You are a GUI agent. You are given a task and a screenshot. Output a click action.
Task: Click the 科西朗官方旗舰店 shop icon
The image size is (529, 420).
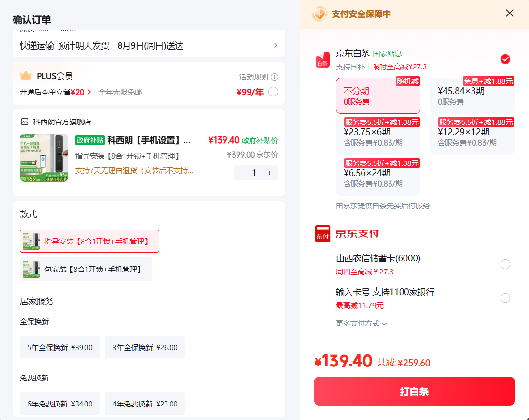pos(25,122)
